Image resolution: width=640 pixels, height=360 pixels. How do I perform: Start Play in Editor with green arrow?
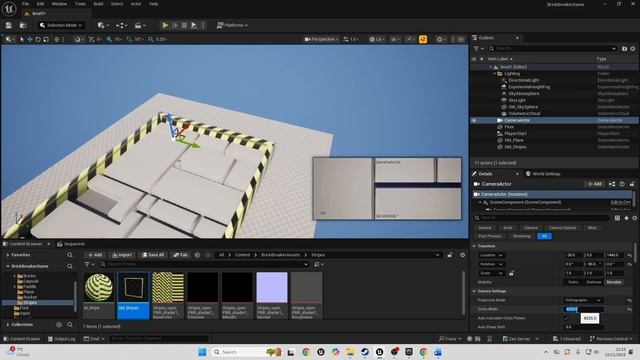click(165, 25)
